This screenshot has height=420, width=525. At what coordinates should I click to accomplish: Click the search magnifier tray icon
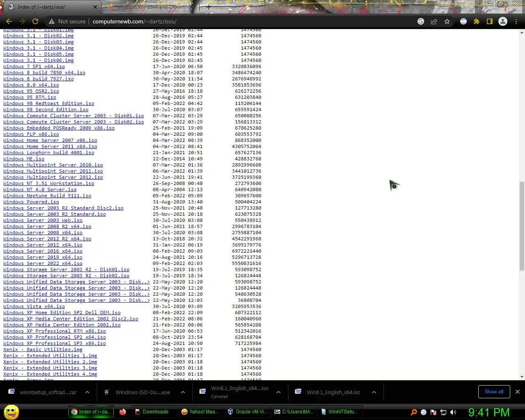[x=414, y=412]
